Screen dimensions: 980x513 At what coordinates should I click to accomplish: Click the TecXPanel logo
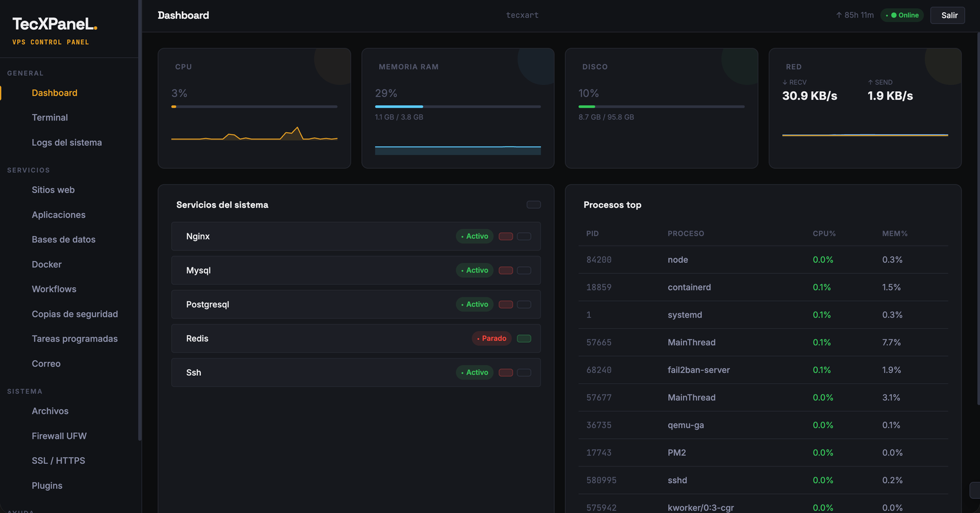(x=55, y=24)
